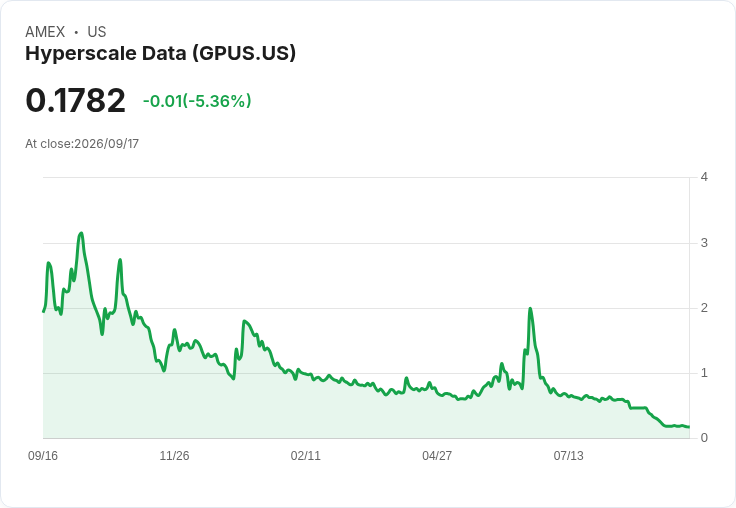
Task: Click the At close:2026/09/17 text
Action: 82,144
